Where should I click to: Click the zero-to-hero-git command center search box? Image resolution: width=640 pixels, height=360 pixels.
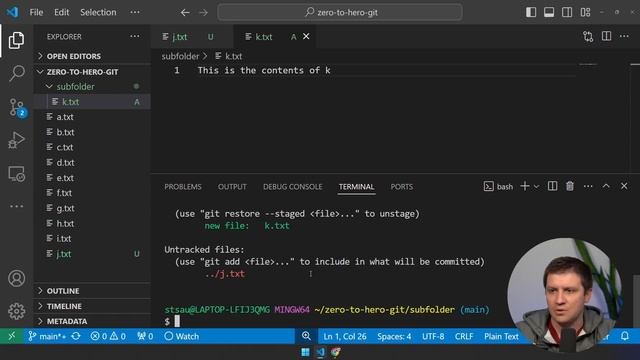tap(340, 12)
